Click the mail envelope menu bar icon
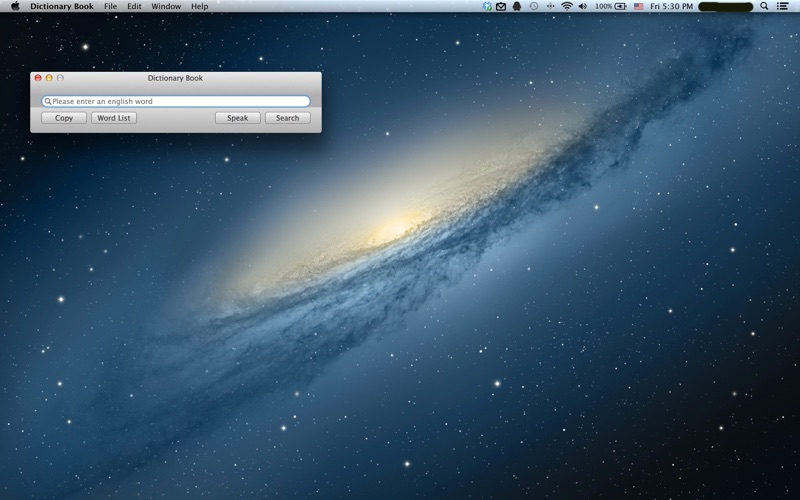Image resolution: width=800 pixels, height=500 pixels. coord(501,6)
